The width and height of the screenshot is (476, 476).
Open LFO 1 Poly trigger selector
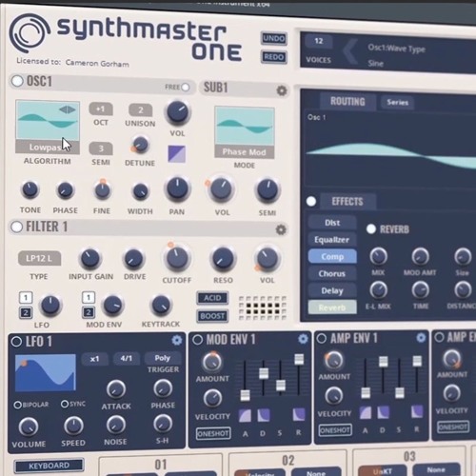163,358
